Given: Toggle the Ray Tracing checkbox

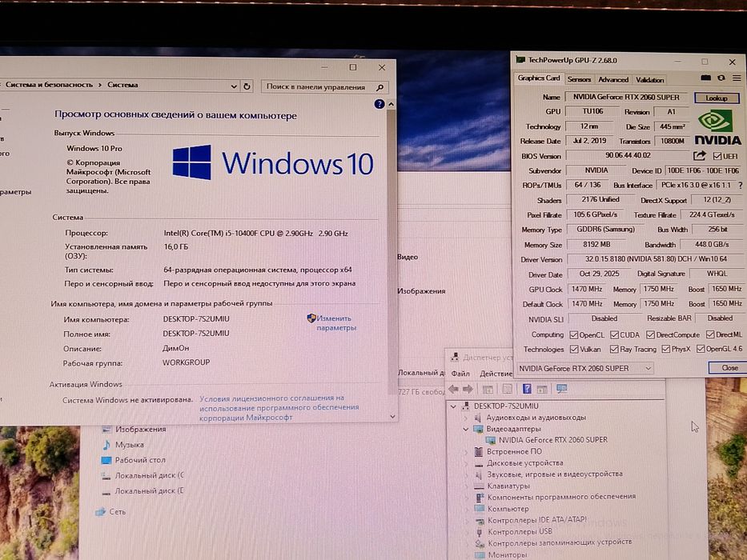Looking at the screenshot, I should tap(615, 350).
